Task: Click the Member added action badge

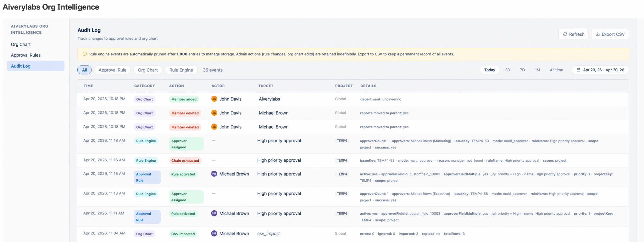Action: 184,99
